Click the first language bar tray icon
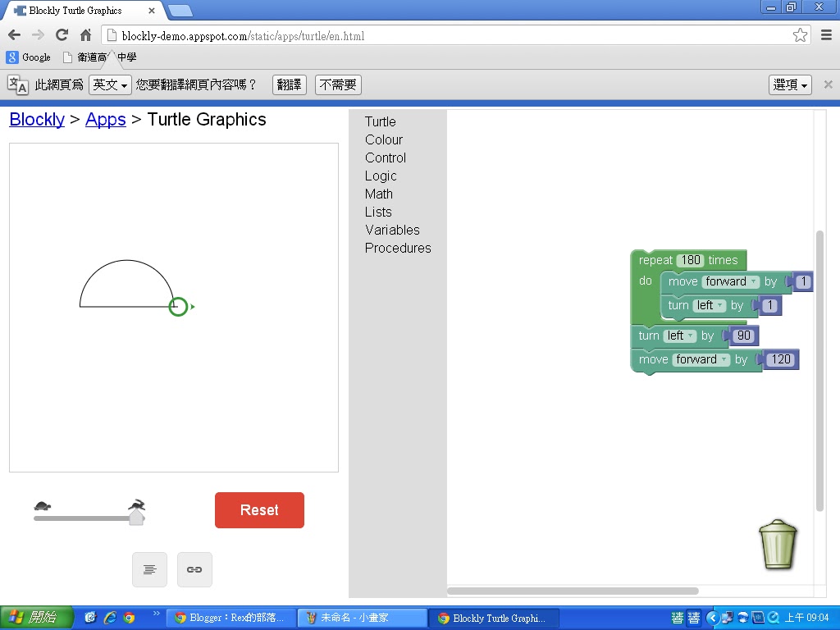The height and width of the screenshot is (630, 840). pos(677,618)
